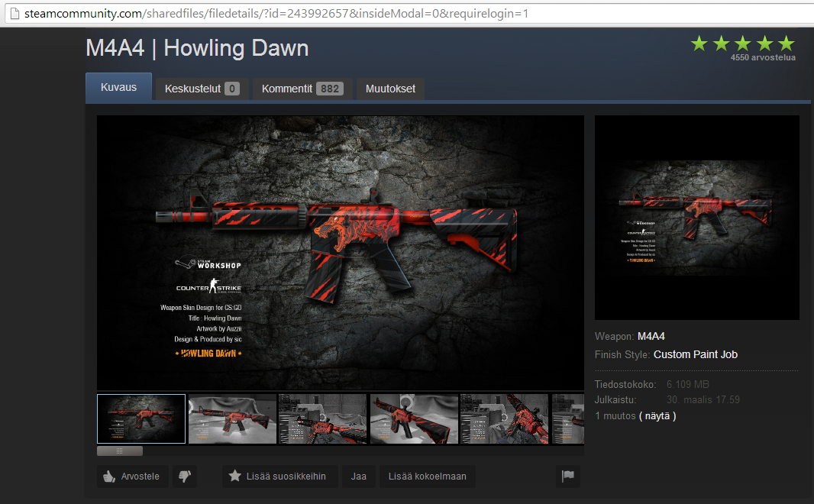Click the sidebar preview image of the skin
The image size is (814, 504).
(x=696, y=217)
